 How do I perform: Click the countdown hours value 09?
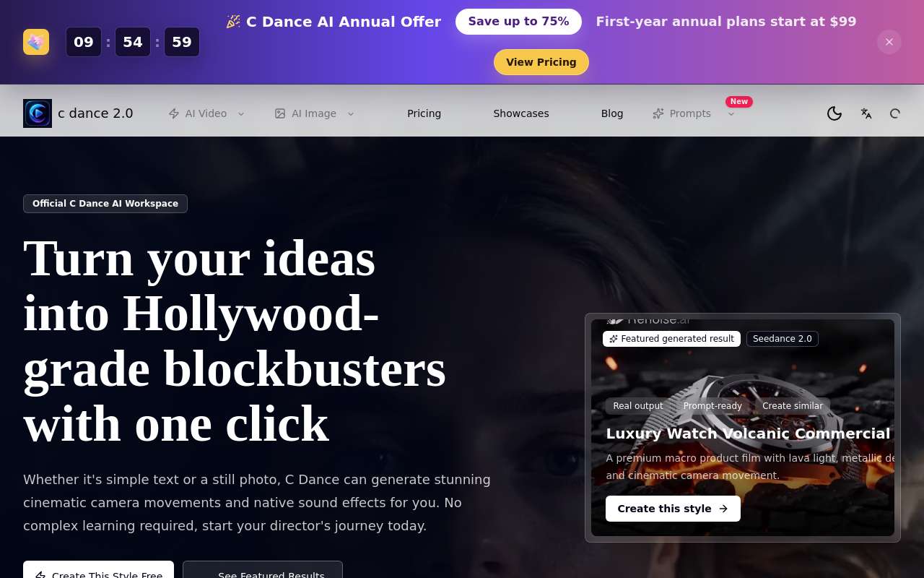[x=84, y=42]
